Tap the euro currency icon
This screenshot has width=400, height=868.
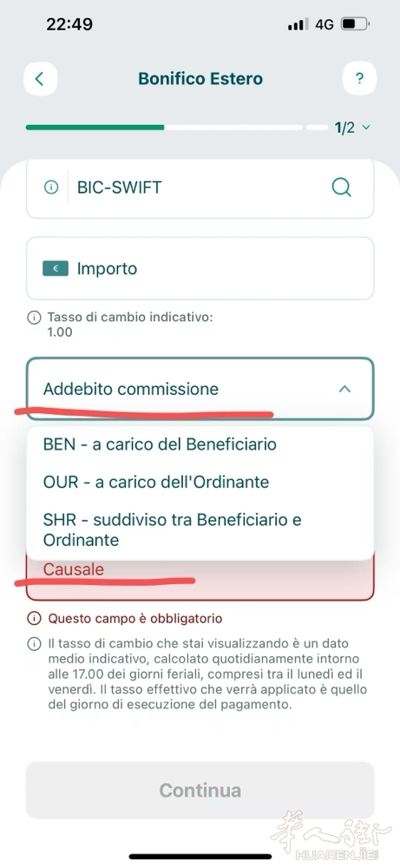point(56,269)
